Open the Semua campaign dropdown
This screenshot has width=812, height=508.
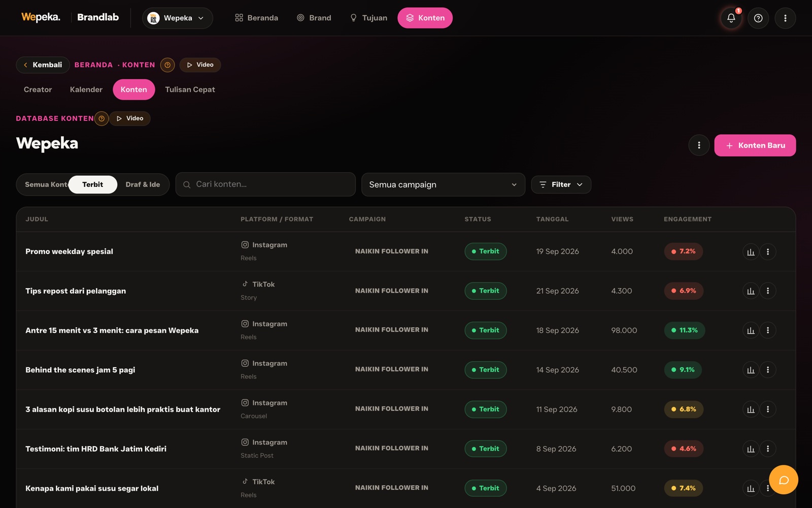pos(443,184)
